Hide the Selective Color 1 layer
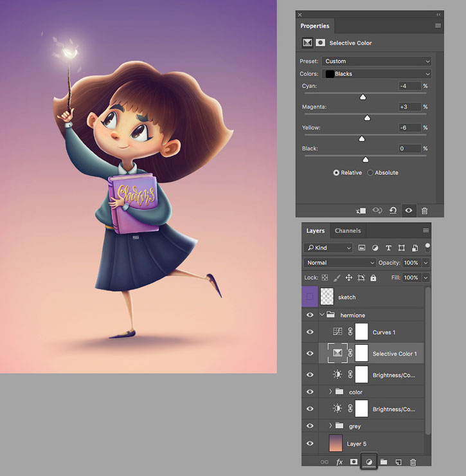466x476 pixels. pyautogui.click(x=310, y=353)
